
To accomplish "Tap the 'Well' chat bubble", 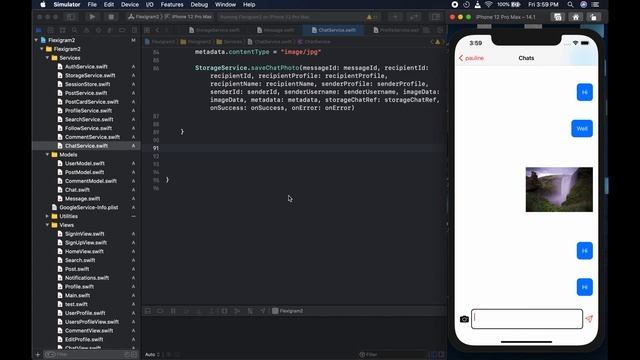I will coord(582,129).
